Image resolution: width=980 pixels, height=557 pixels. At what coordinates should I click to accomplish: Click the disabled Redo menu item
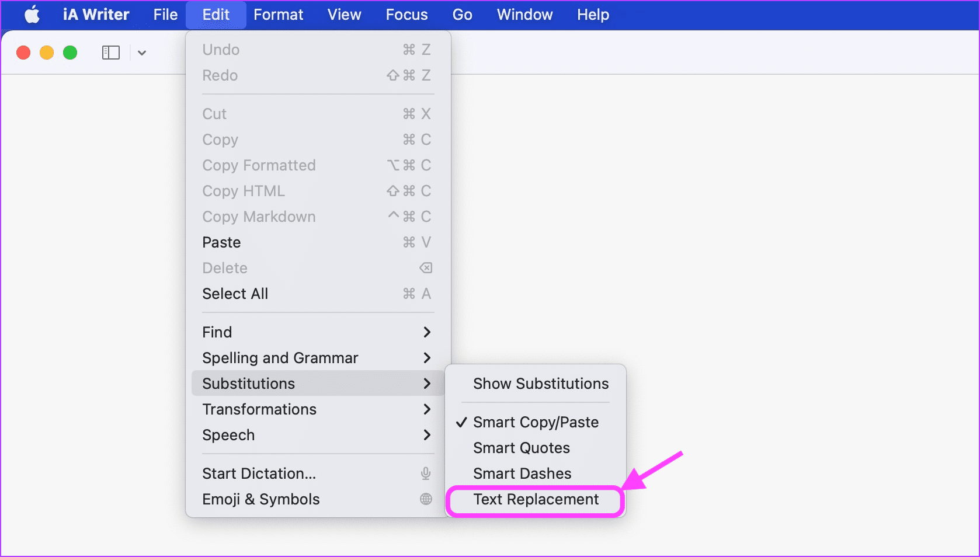[x=318, y=75]
